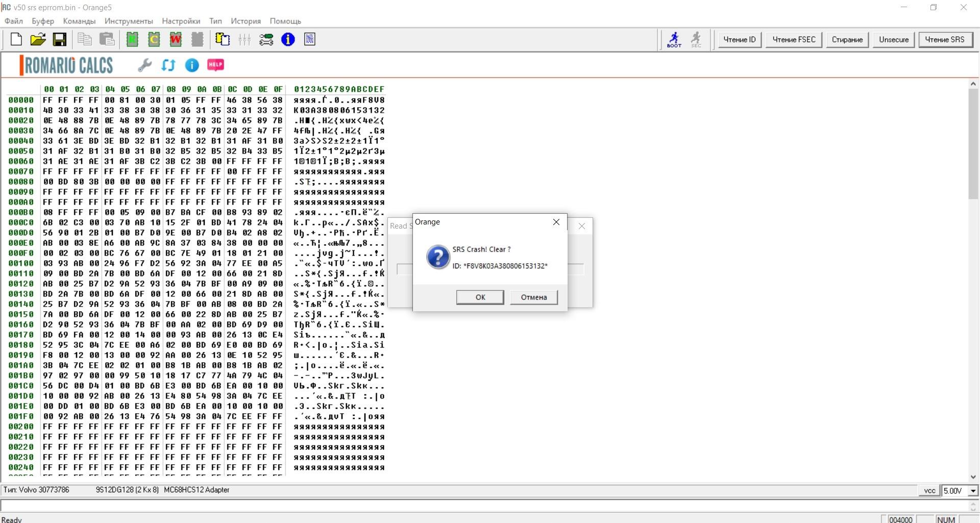This screenshot has height=523, width=980.
Task: Click the screwdriver and wrench toolbar icon
Action: click(266, 39)
